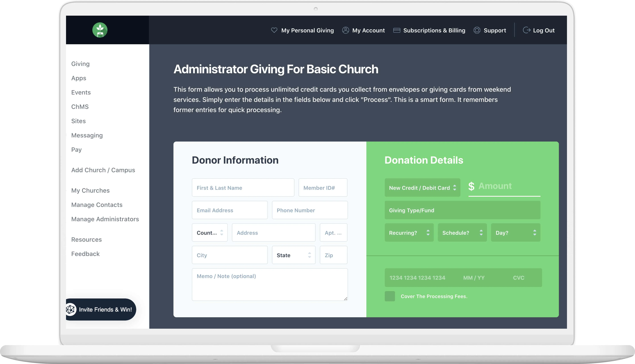635x364 pixels.
Task: Click the green sprout logo icon
Action: tap(100, 30)
